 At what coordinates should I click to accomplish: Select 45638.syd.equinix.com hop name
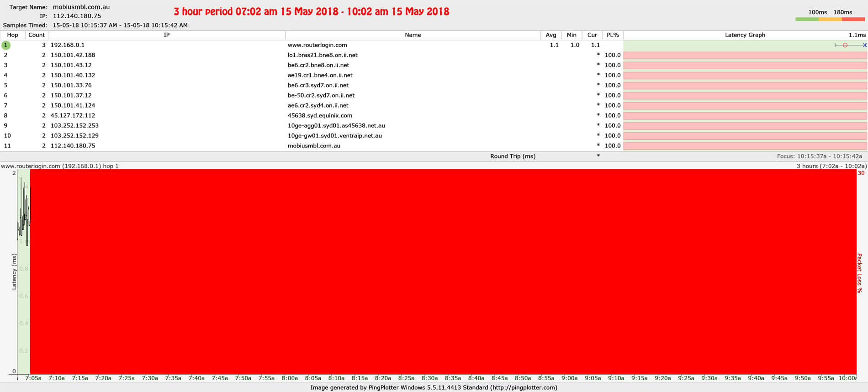click(x=320, y=115)
